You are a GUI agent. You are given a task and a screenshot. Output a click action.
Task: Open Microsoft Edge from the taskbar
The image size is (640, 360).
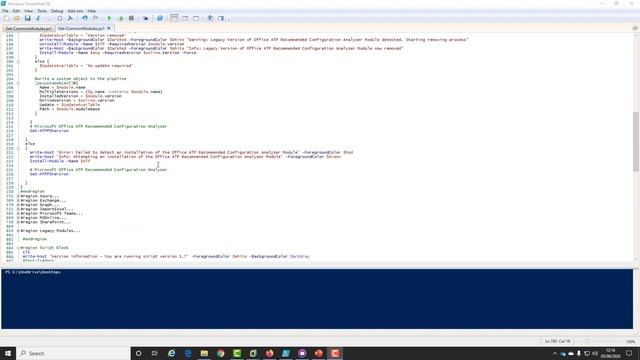188,353
